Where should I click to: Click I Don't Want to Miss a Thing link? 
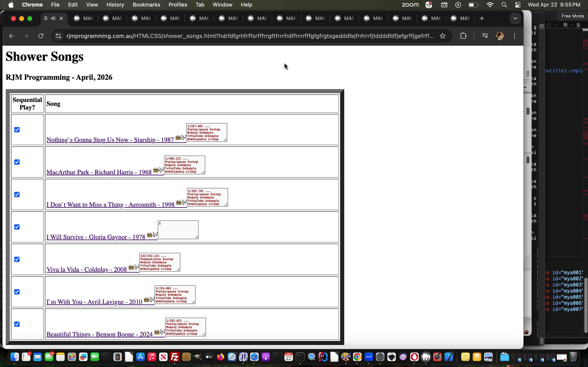pos(110,205)
